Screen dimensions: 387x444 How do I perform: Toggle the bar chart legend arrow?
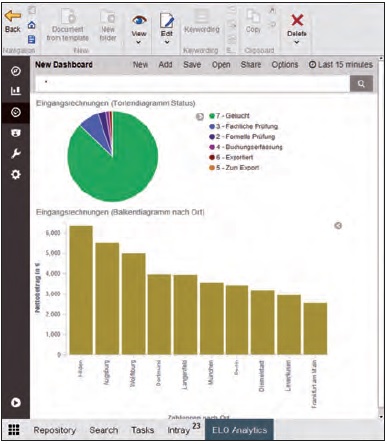click(338, 226)
